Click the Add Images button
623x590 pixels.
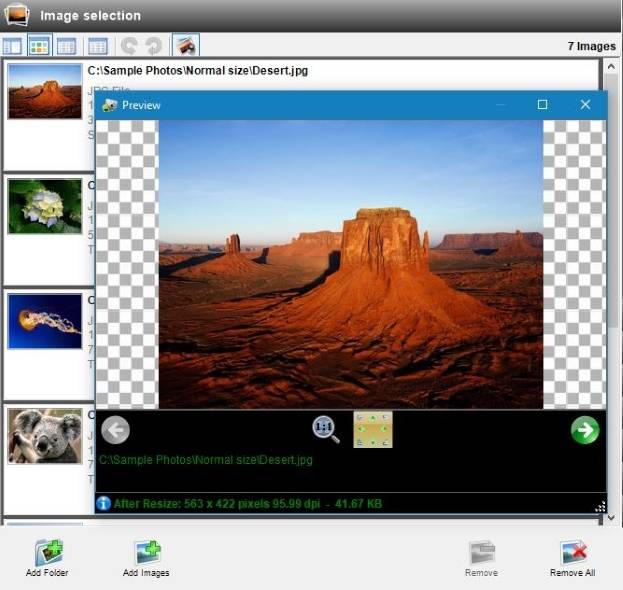(x=146, y=559)
